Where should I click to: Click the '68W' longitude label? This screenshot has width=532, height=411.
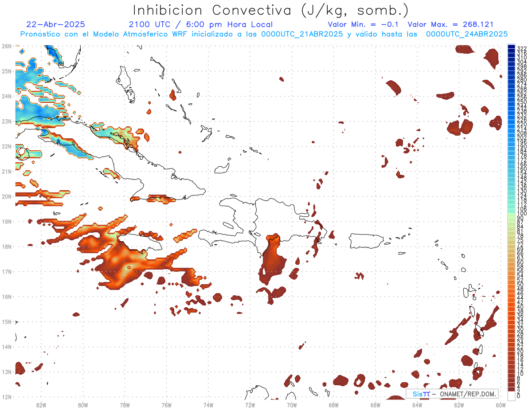tap(333, 405)
